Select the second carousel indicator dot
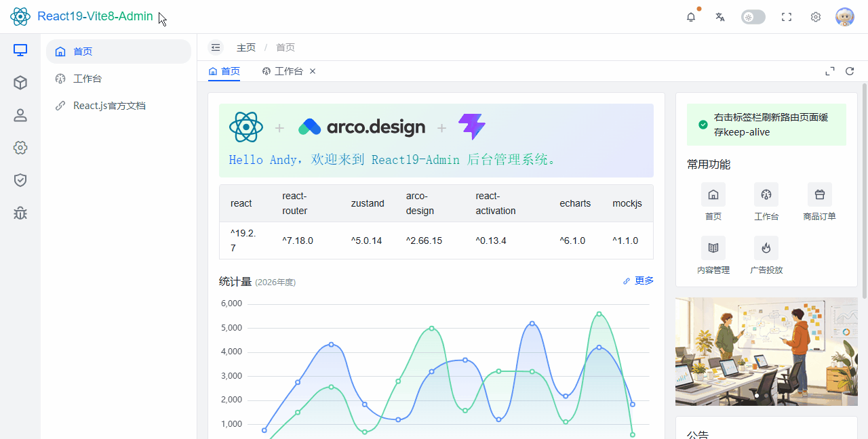The height and width of the screenshot is (439, 868). [x=766, y=395]
